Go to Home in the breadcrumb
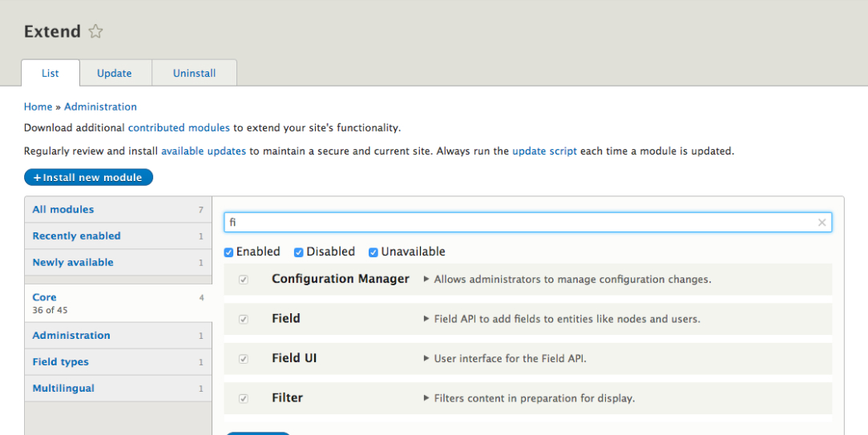The image size is (868, 435). tap(38, 107)
